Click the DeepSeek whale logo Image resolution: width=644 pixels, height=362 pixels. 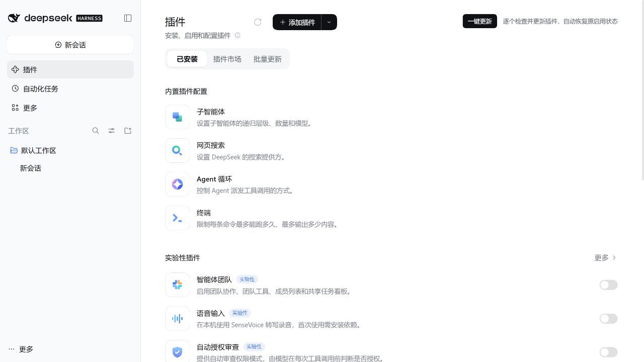point(14,18)
